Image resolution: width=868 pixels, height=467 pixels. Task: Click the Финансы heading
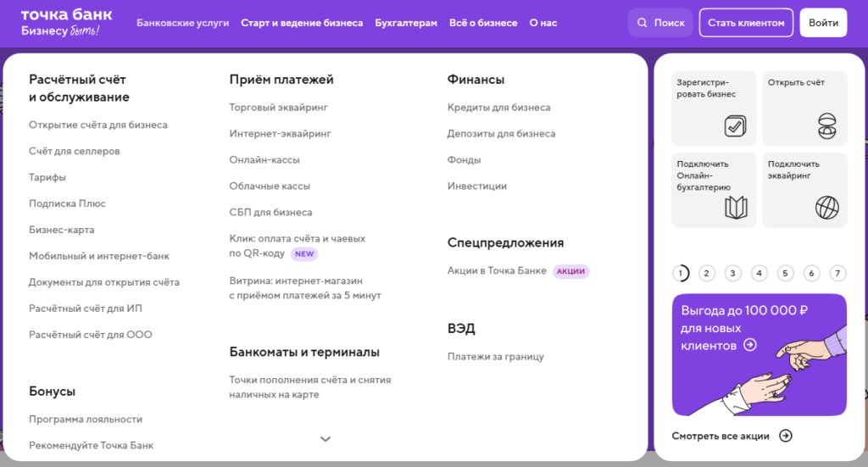coord(476,80)
